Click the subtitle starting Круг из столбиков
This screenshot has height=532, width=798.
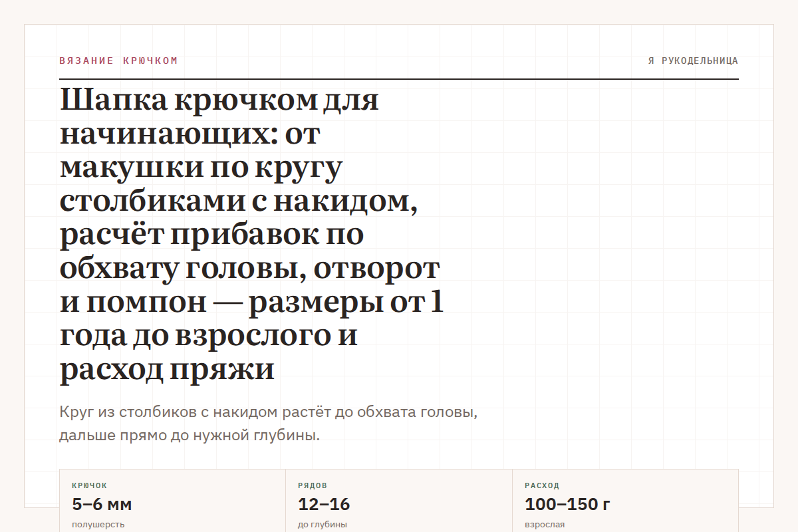pos(268,424)
